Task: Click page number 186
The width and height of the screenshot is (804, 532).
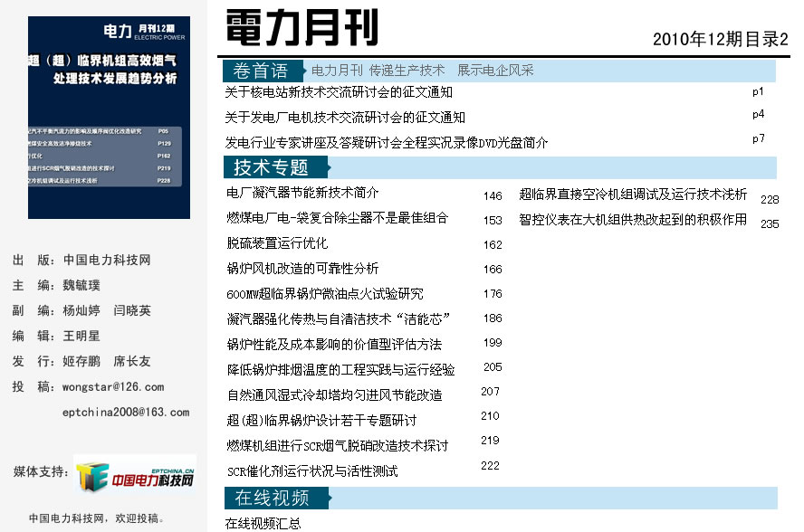Action: pyautogui.click(x=493, y=318)
